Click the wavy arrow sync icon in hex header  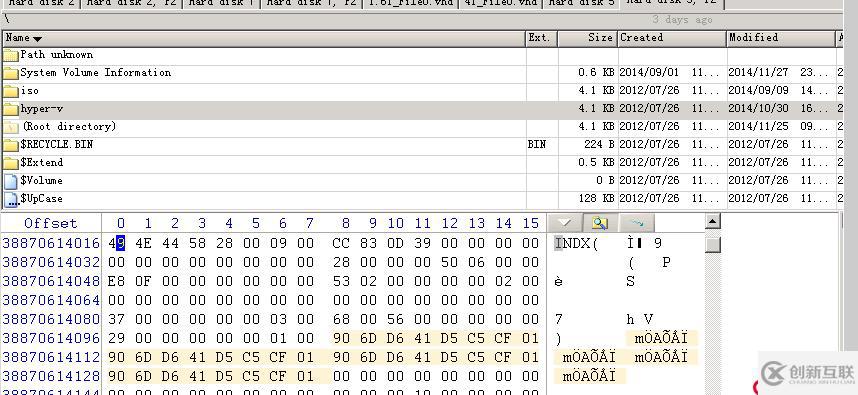636,223
